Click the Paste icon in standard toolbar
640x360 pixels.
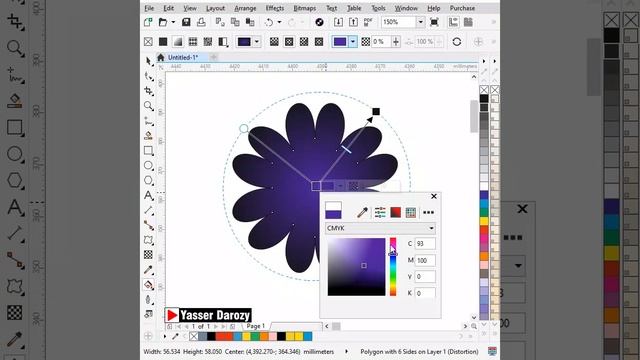pyautogui.click(x=250, y=22)
